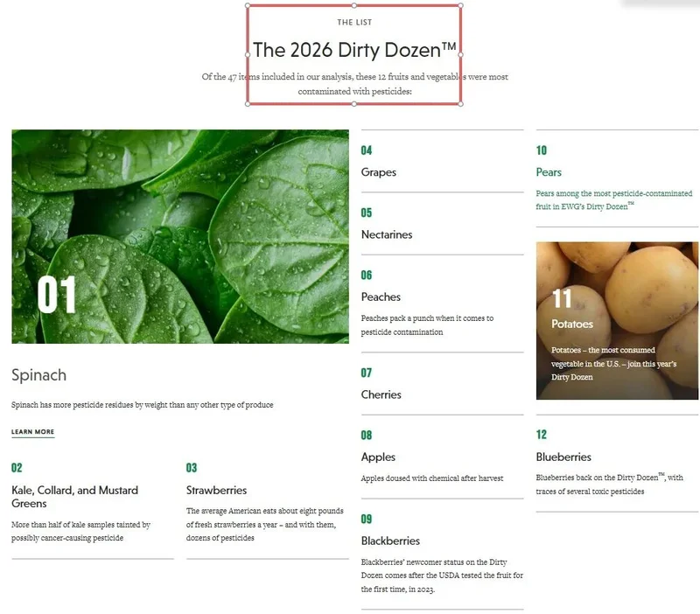Open the Peaches entry
Screen dimensions: 700x614
381,297
